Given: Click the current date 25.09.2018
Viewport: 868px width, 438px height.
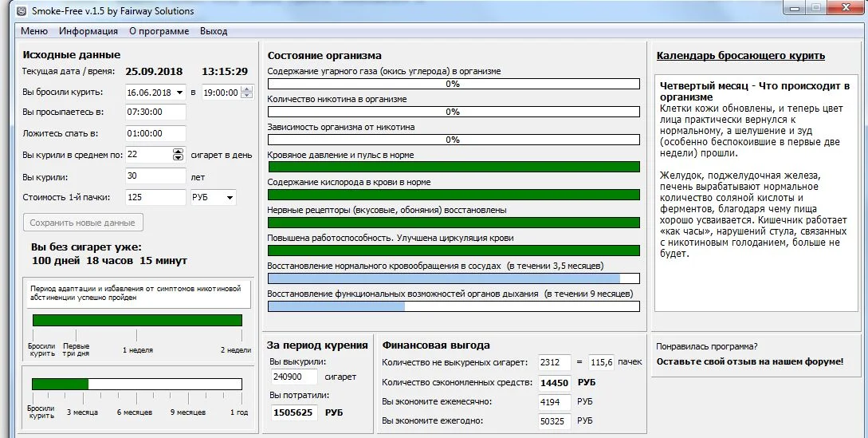Looking at the screenshot, I should click(154, 72).
